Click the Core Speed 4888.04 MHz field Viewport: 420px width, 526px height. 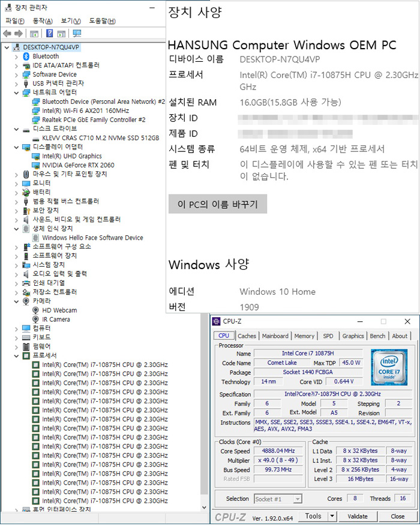[278, 451]
